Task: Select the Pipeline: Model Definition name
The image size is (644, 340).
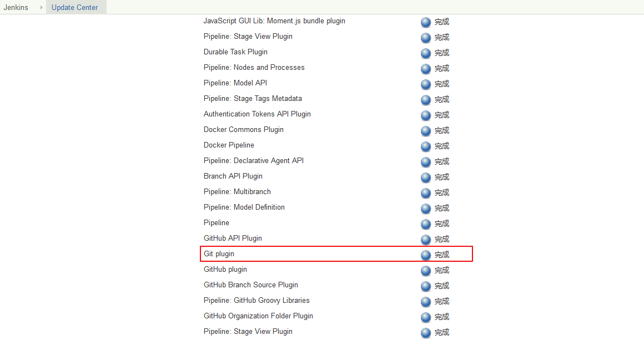Action: point(244,207)
